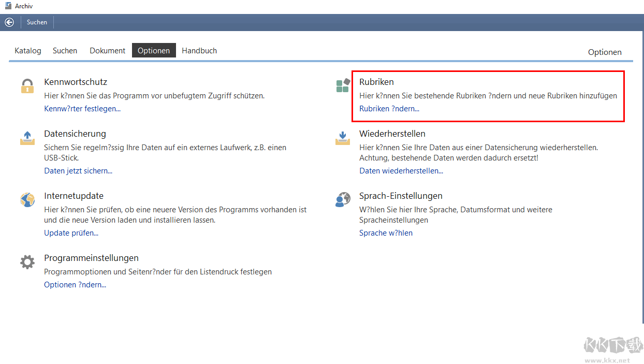This screenshot has height=364, width=644.
Task: Open the password setup link under Kennwortschutz
Action: 82,109
